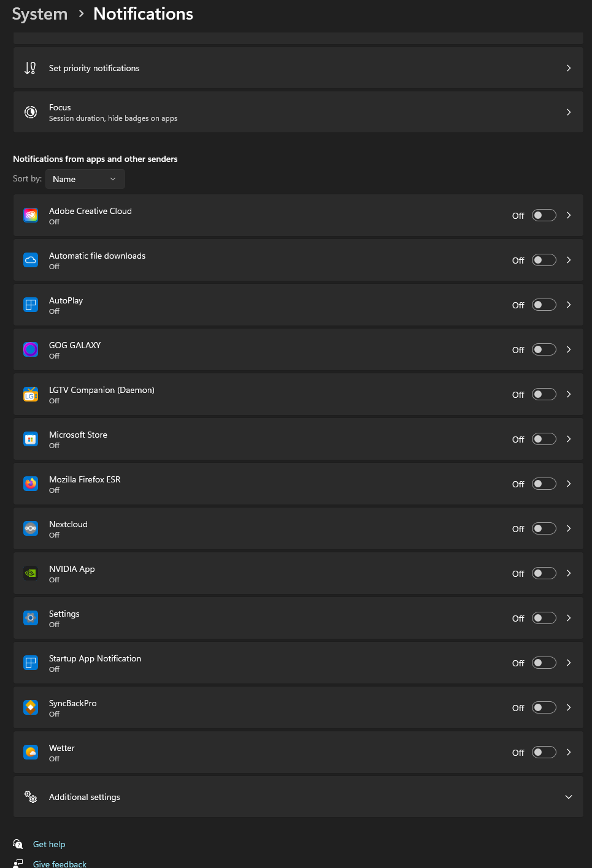Image resolution: width=592 pixels, height=868 pixels.
Task: Click the Give feedback link
Action: click(60, 864)
